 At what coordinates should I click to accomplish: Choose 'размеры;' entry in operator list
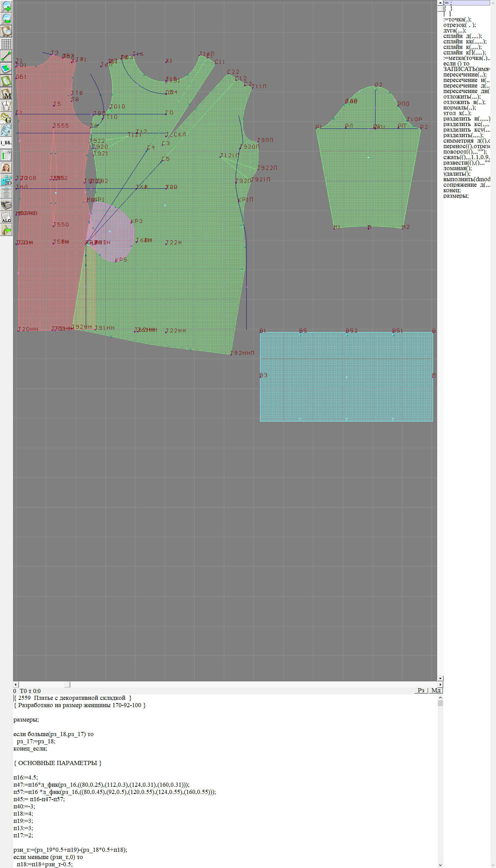pos(456,196)
